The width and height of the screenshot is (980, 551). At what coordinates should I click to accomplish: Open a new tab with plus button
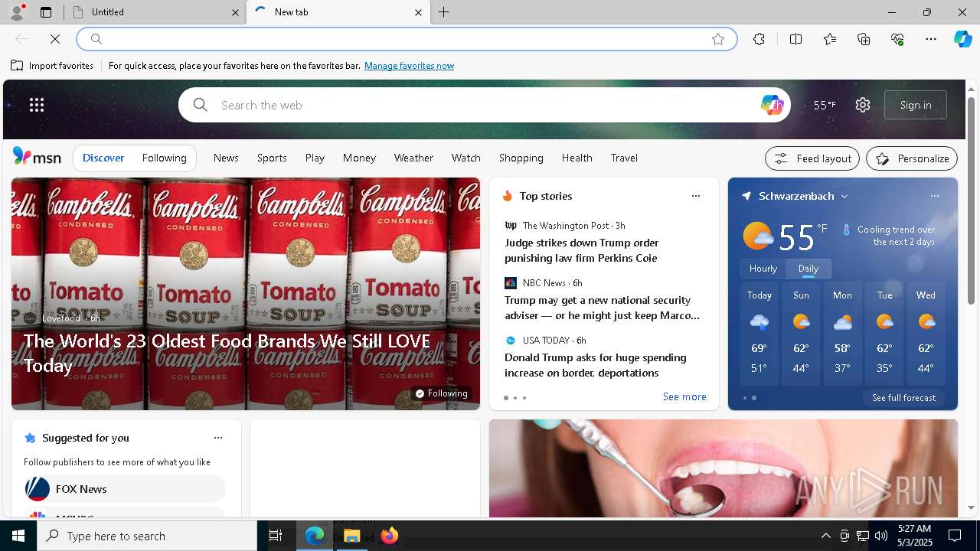coord(444,12)
